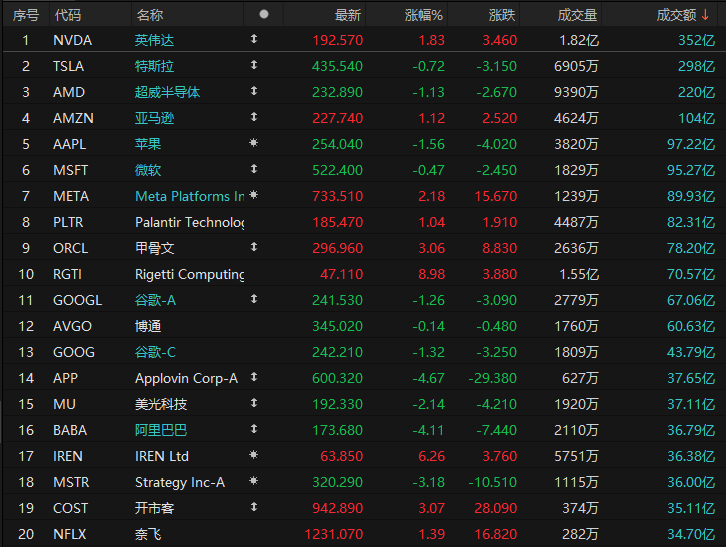Sort by the 序号 column header
Screen dimensions: 726x547
click(25, 15)
